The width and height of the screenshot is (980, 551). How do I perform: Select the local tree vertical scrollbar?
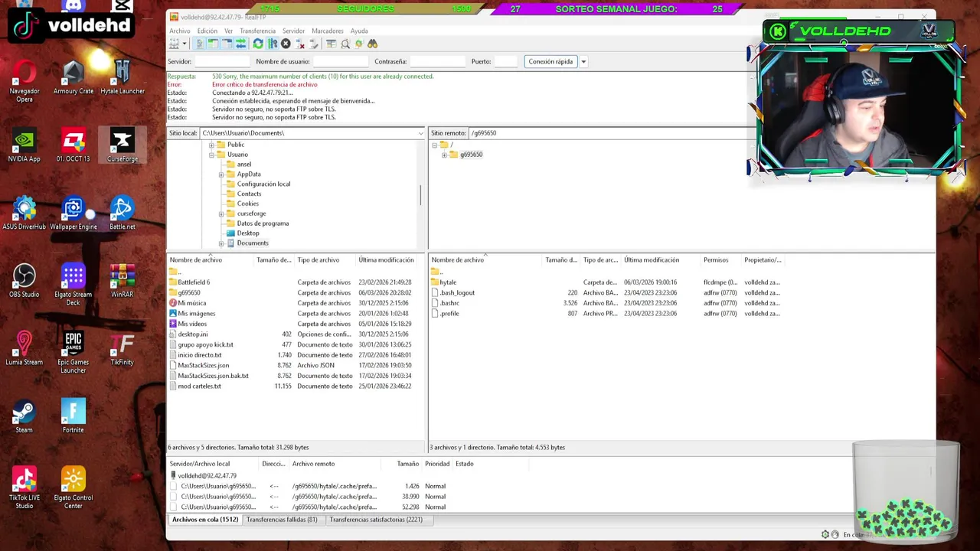click(420, 195)
